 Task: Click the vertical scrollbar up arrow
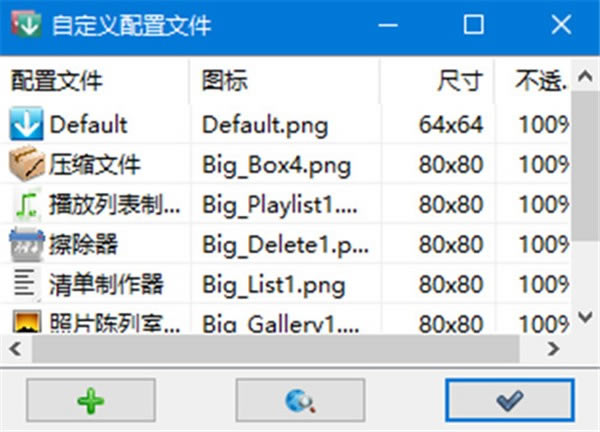(585, 77)
